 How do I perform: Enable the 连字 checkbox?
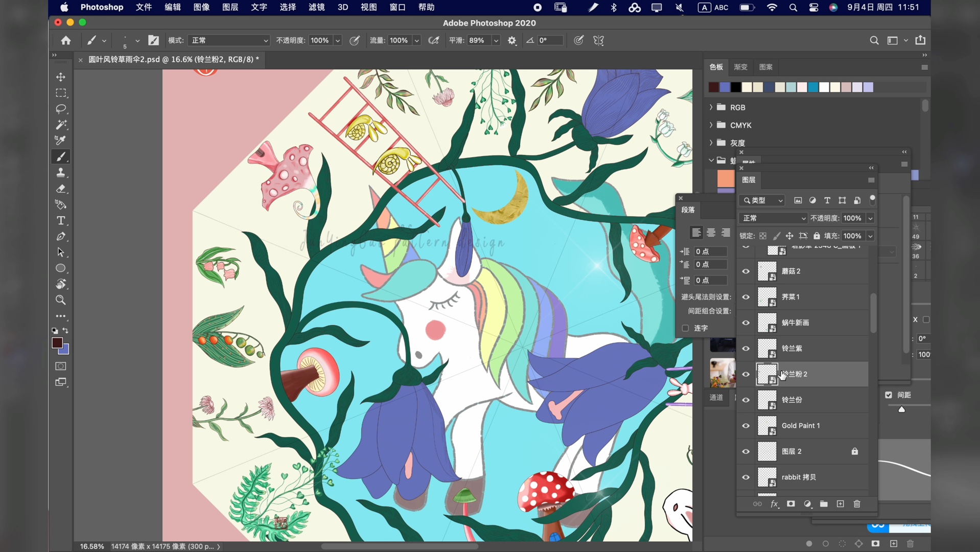(x=686, y=328)
